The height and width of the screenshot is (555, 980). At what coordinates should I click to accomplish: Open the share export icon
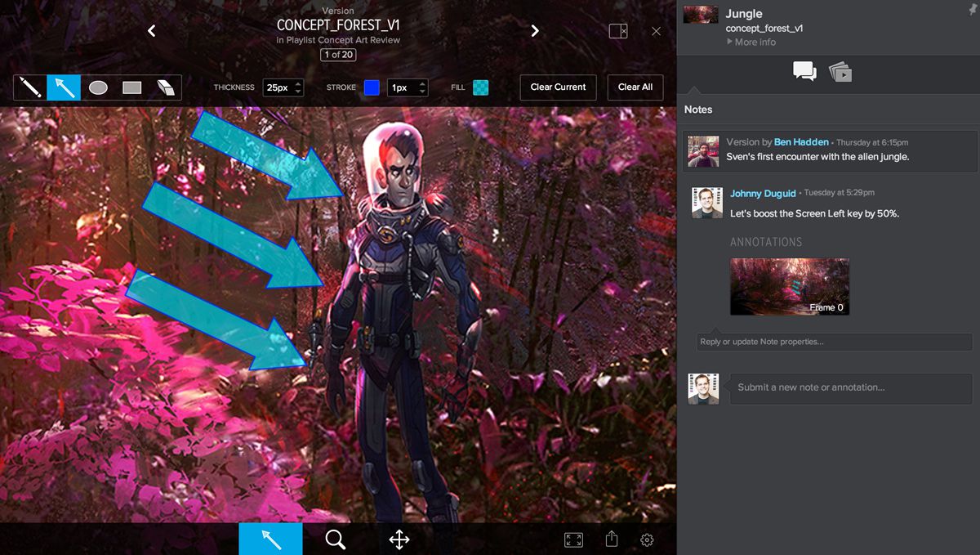point(612,539)
